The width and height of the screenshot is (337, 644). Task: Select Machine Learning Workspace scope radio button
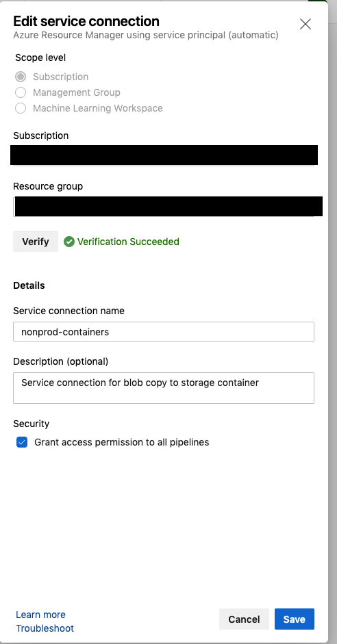pyautogui.click(x=21, y=108)
